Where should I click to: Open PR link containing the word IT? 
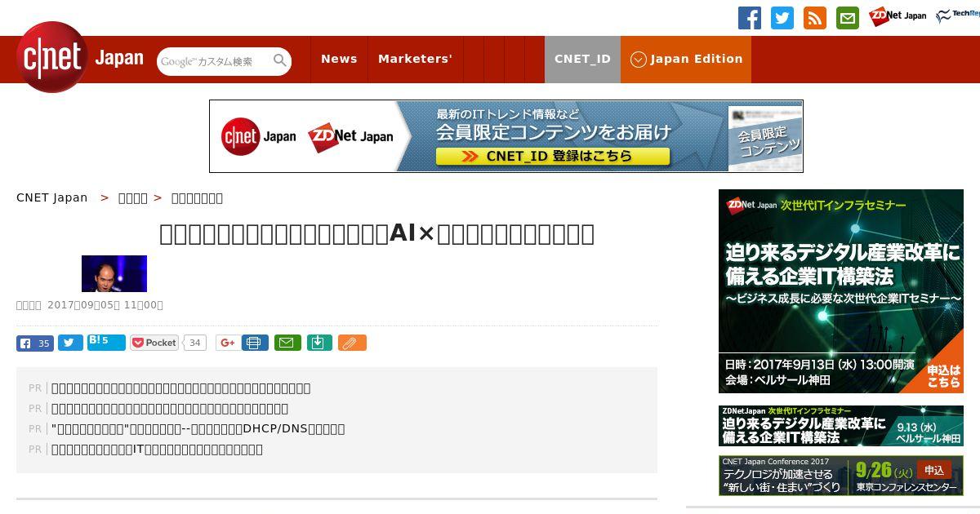click(x=157, y=449)
